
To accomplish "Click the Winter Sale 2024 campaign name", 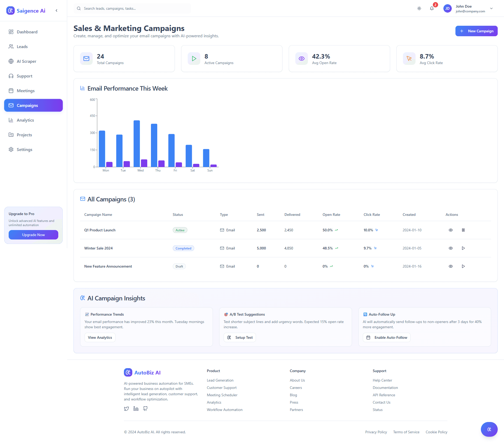I will (x=98, y=248).
